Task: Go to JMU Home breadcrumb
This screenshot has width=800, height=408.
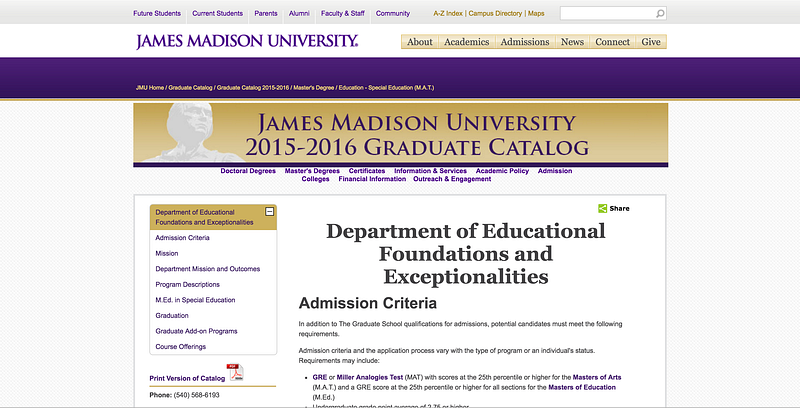Action: [150, 88]
